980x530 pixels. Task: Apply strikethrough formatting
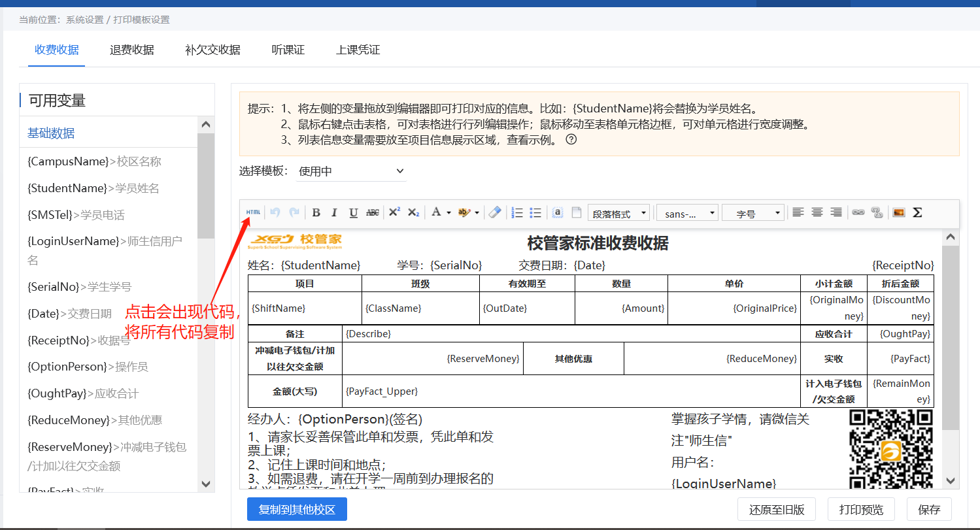point(372,212)
